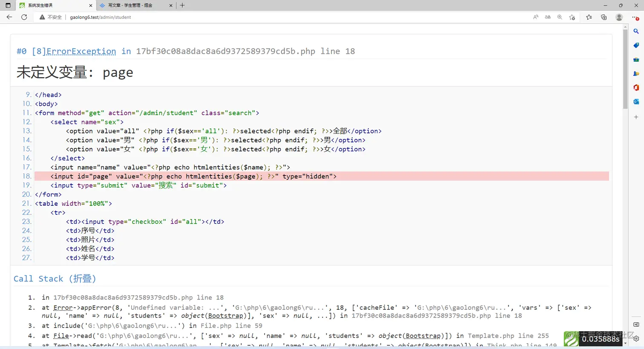
Task: Click source line 11 form tag
Action: click(x=147, y=113)
